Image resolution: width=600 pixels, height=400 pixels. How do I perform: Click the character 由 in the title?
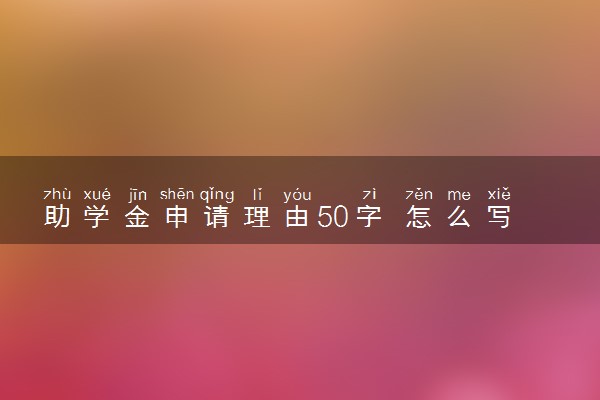[x=297, y=216]
